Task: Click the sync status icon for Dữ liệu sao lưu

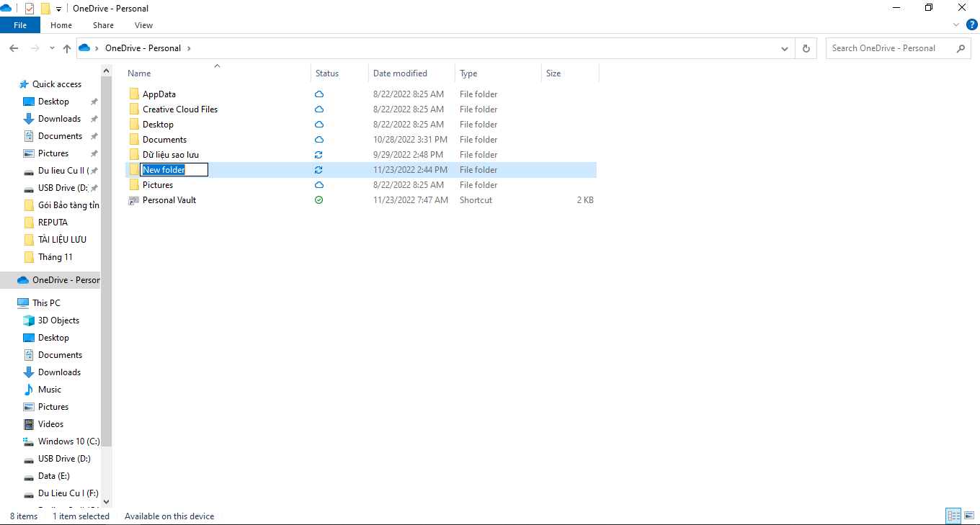Action: [319, 155]
